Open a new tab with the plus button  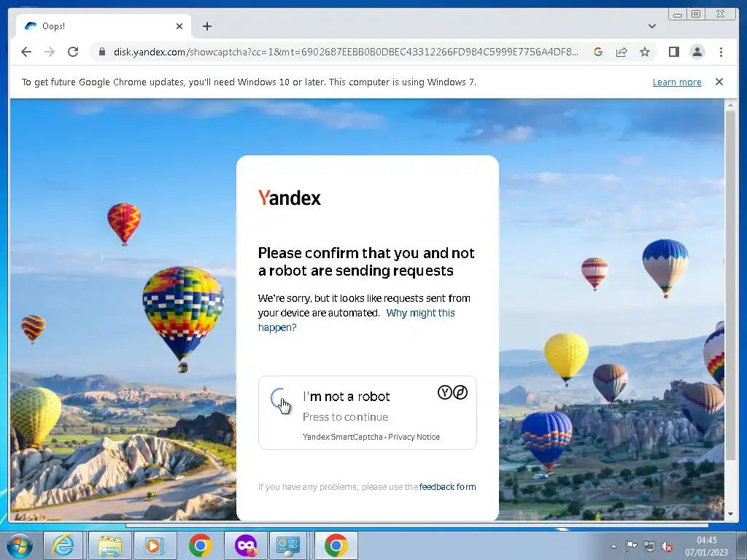pos(206,26)
